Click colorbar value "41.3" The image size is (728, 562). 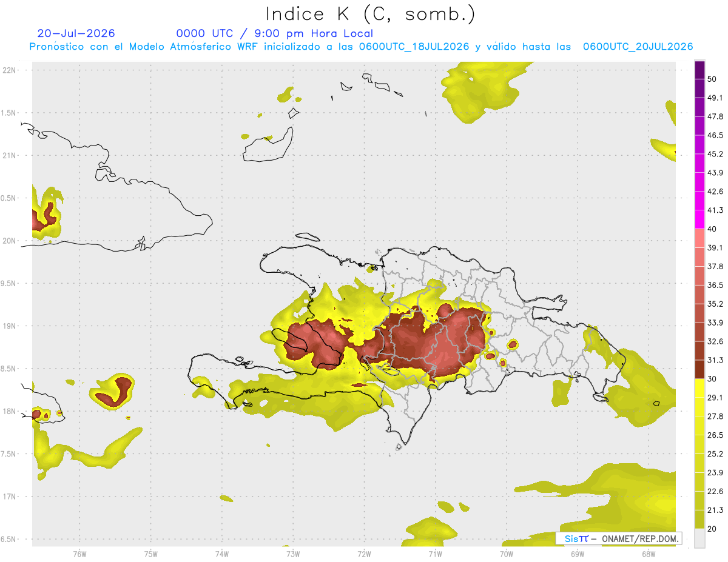click(x=715, y=210)
